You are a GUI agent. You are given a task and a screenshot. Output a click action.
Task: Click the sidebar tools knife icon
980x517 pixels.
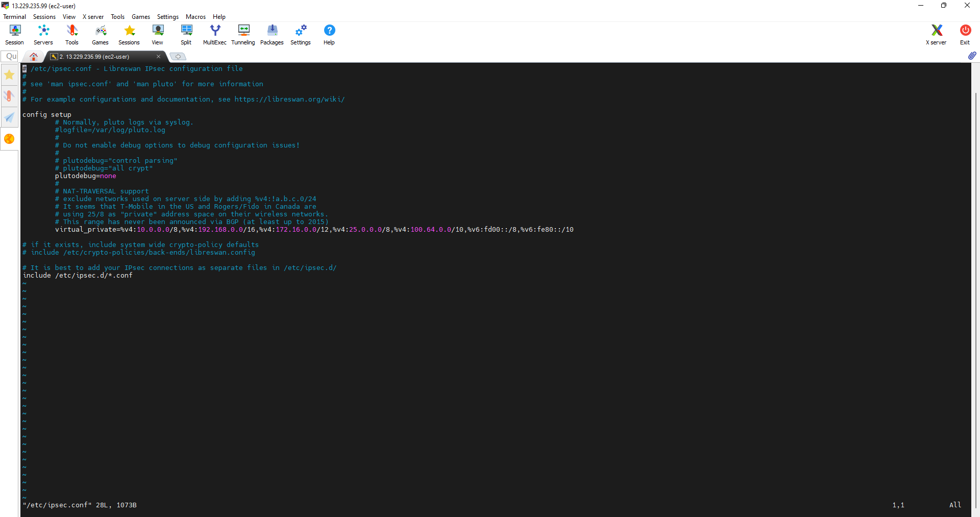click(9, 96)
